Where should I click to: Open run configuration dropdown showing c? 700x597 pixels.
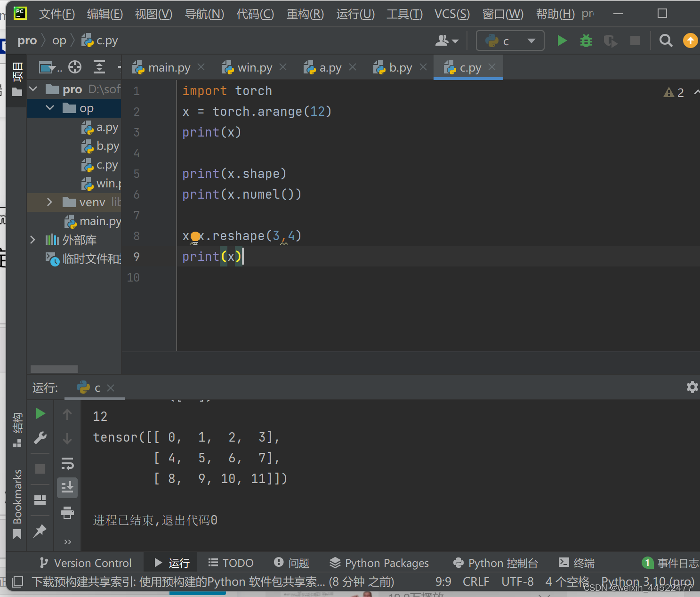pyautogui.click(x=510, y=40)
